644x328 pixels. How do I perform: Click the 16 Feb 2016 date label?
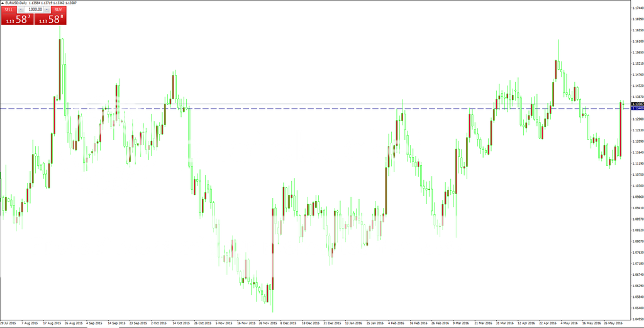click(418, 323)
